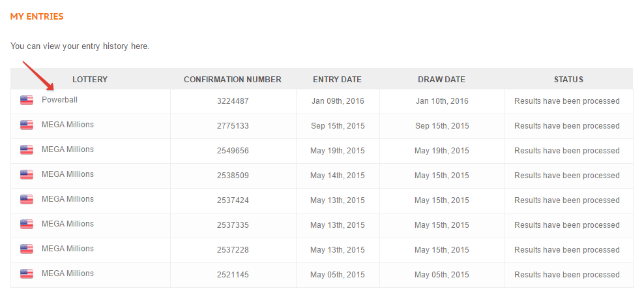Open MEGA Millions entry with number 2521145
Screen dimensions: 644x297
tap(68, 273)
